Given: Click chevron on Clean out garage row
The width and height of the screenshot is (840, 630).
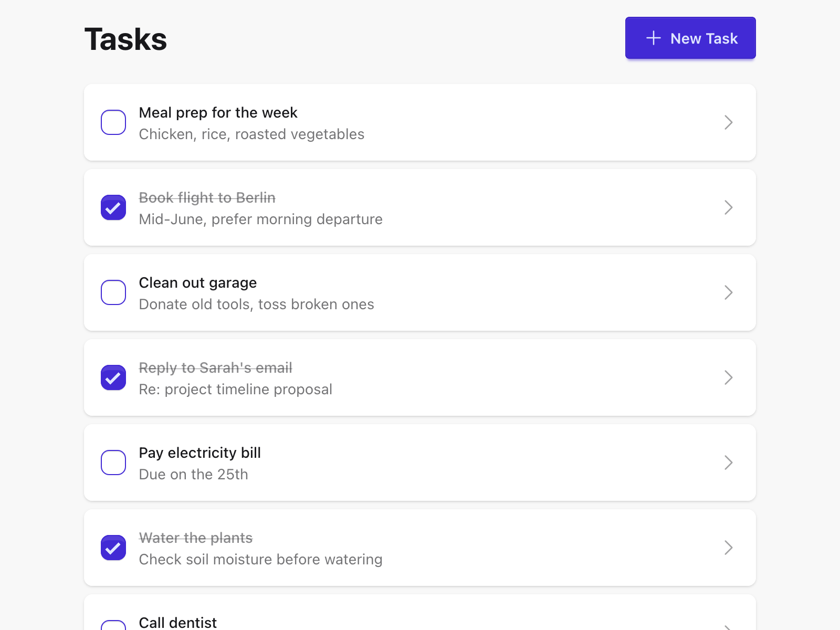Looking at the screenshot, I should pyautogui.click(x=728, y=292).
